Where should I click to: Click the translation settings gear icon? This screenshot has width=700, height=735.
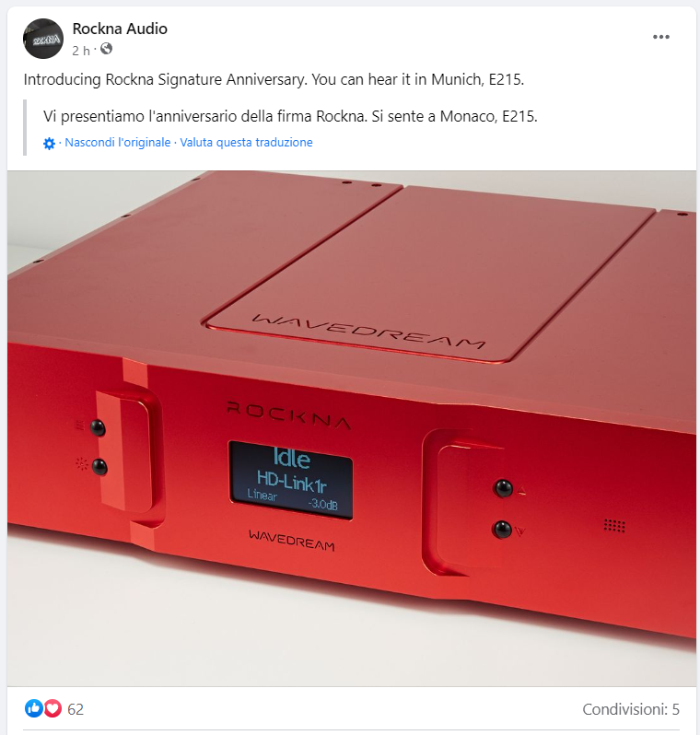tap(49, 144)
